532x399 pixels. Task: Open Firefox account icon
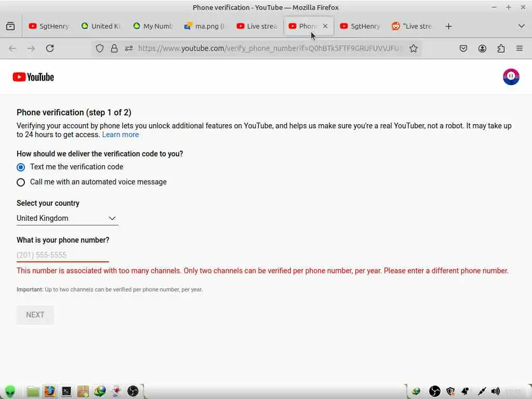[482, 48]
